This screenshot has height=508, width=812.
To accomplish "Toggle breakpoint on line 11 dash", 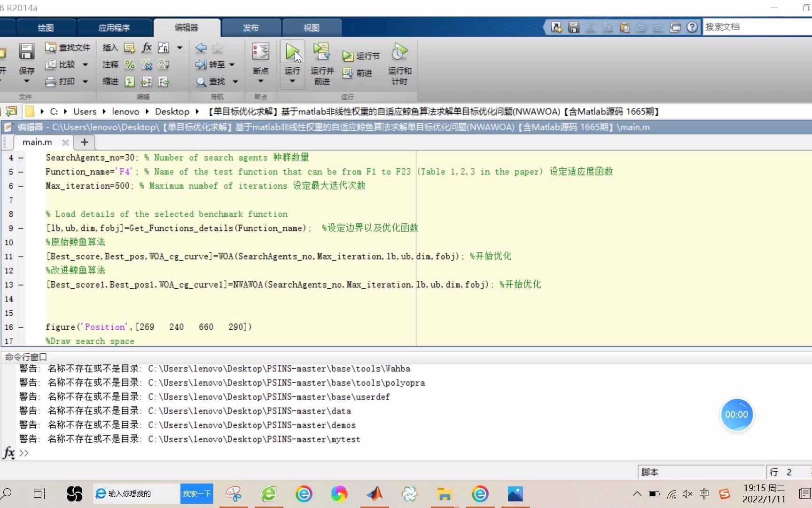I will [x=21, y=257].
